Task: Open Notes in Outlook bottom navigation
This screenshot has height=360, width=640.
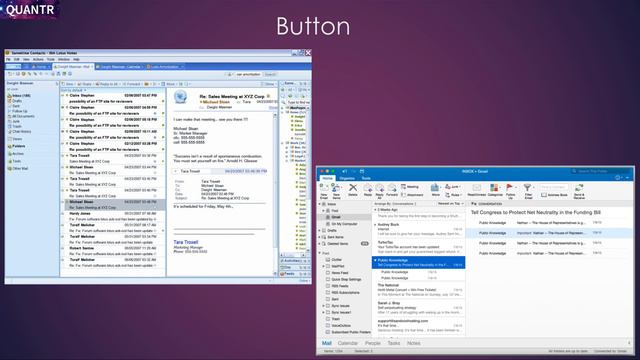Action: point(413,343)
